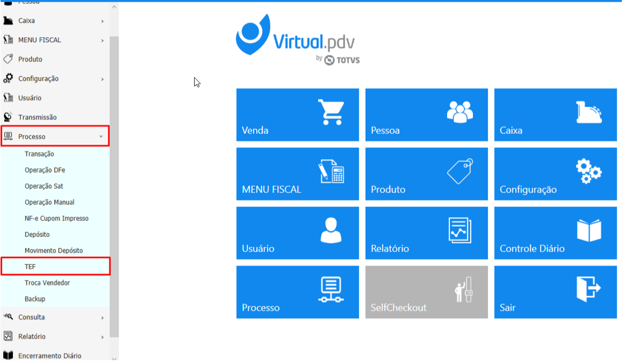Open the Pessoa people tile
The height and width of the screenshot is (364, 624).
[426, 115]
